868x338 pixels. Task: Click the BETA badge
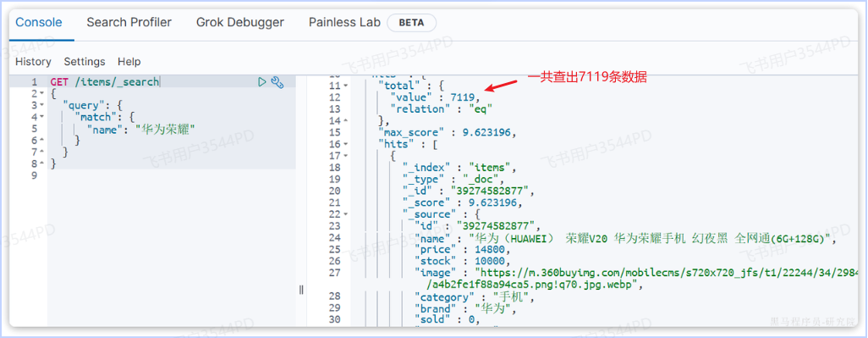click(411, 23)
